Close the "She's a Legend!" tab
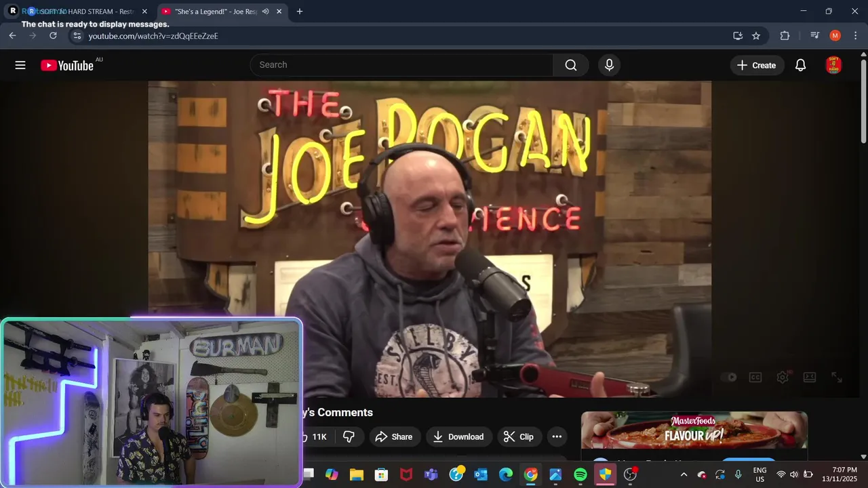The width and height of the screenshot is (868, 488). click(279, 12)
